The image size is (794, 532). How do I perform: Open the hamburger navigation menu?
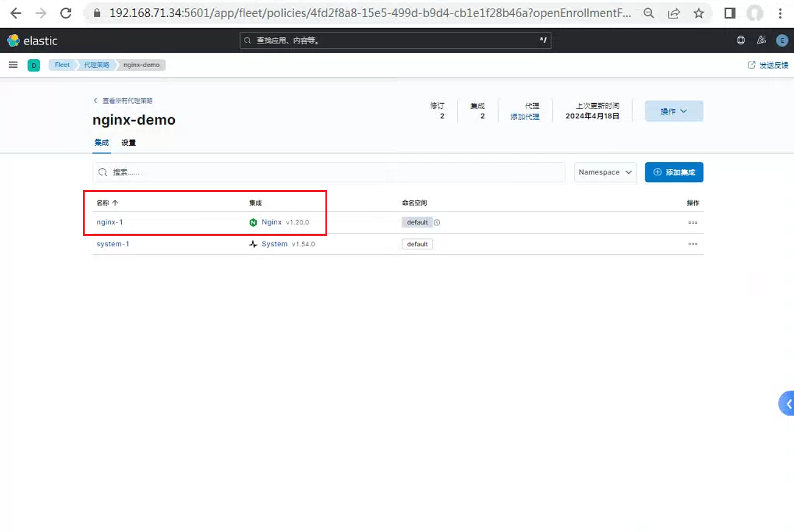tap(13, 65)
